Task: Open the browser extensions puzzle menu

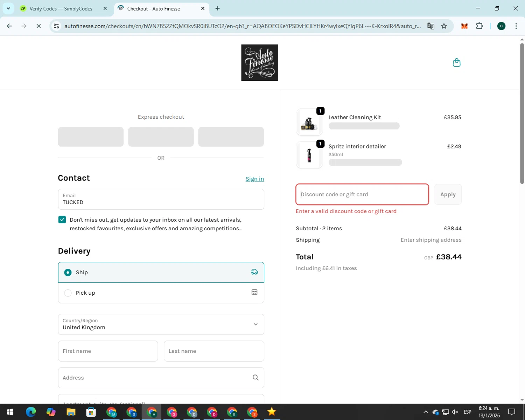Action: (479, 26)
